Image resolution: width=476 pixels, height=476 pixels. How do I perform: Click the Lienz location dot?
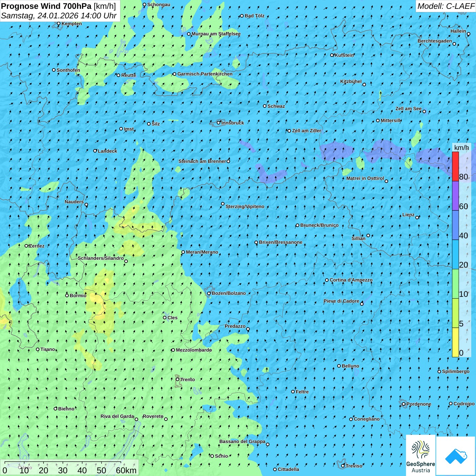417,217
